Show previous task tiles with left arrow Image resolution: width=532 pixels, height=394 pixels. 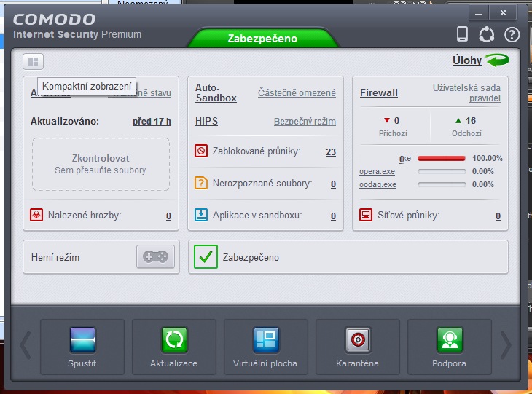click(26, 345)
